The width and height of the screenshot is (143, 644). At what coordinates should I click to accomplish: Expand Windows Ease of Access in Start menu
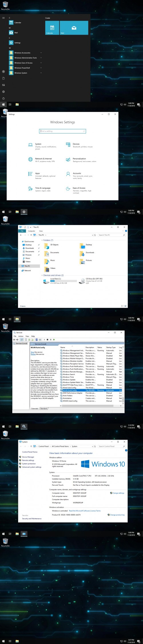click(x=25, y=63)
